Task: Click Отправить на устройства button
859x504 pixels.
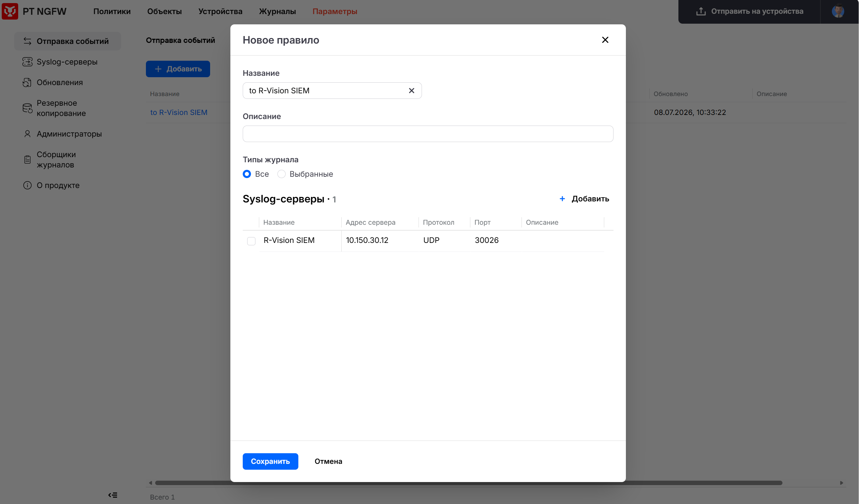Action: coord(749,11)
